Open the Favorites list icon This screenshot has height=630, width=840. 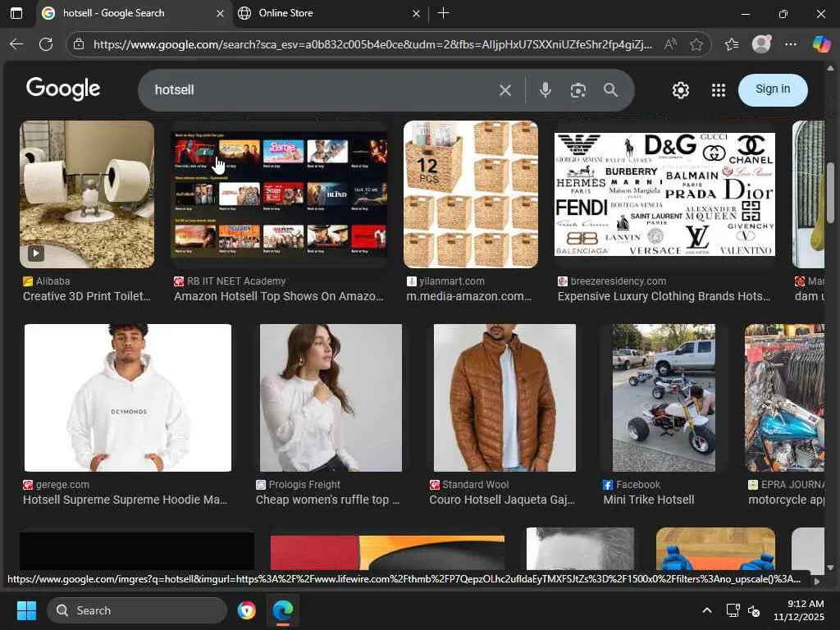coord(732,44)
